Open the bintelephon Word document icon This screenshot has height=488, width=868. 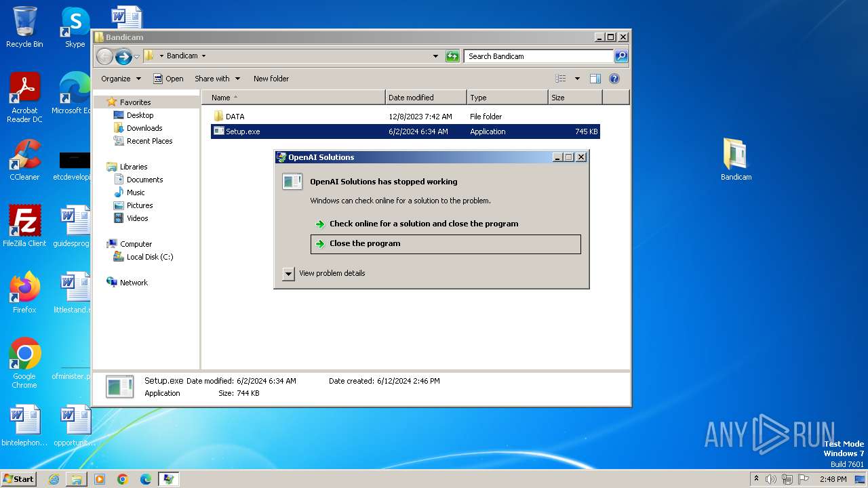(x=24, y=426)
